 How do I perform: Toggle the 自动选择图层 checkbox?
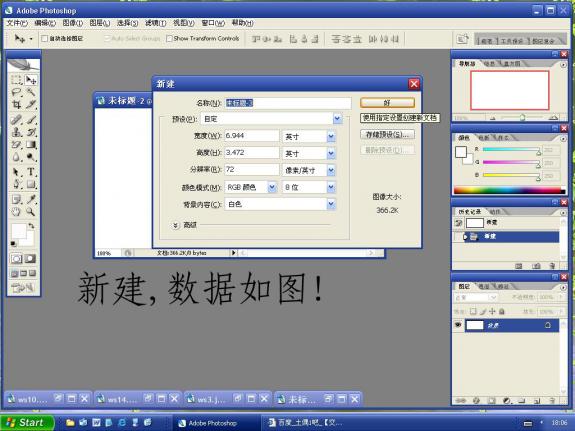point(44,39)
